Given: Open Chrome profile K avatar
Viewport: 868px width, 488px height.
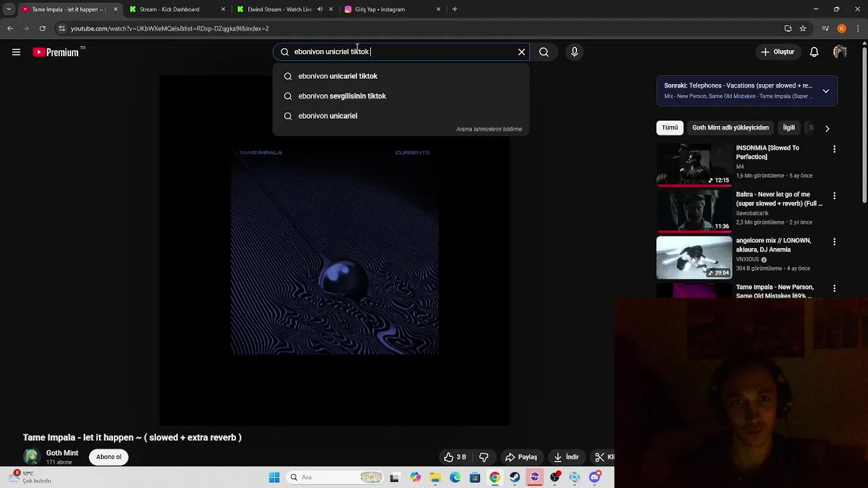Looking at the screenshot, I should (842, 28).
